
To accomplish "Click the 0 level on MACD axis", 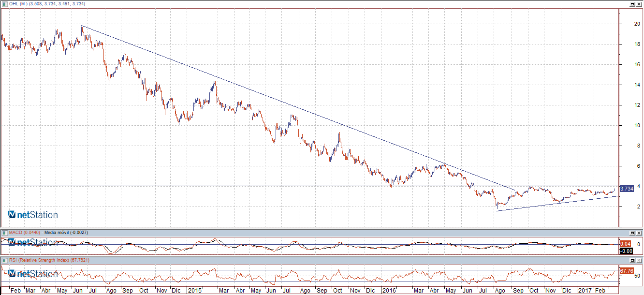I will click(x=638, y=244).
